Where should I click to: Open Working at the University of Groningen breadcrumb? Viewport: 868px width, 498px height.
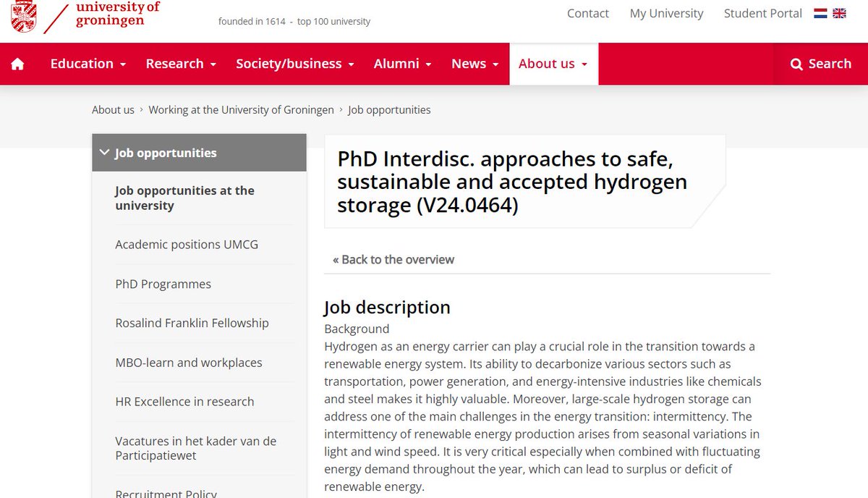(x=241, y=110)
